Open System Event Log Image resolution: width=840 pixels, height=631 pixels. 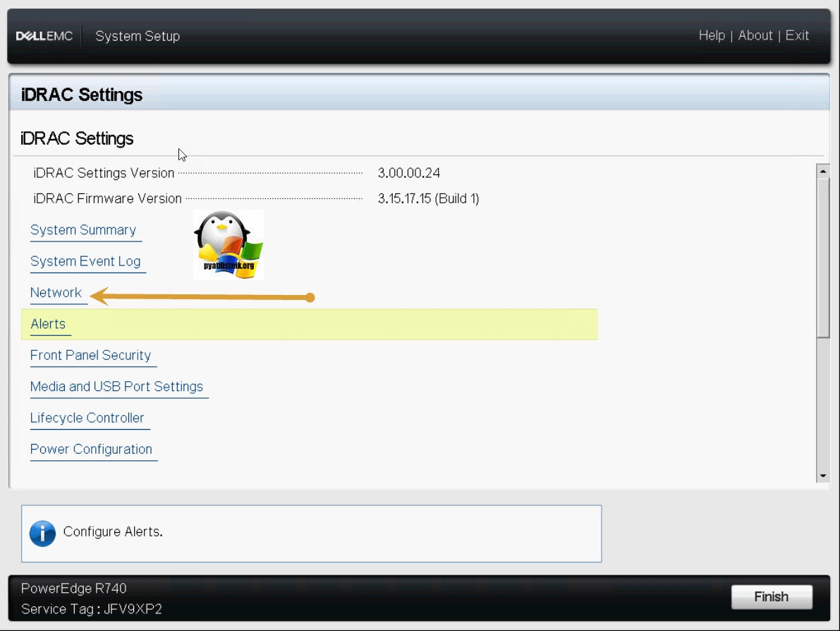click(85, 261)
